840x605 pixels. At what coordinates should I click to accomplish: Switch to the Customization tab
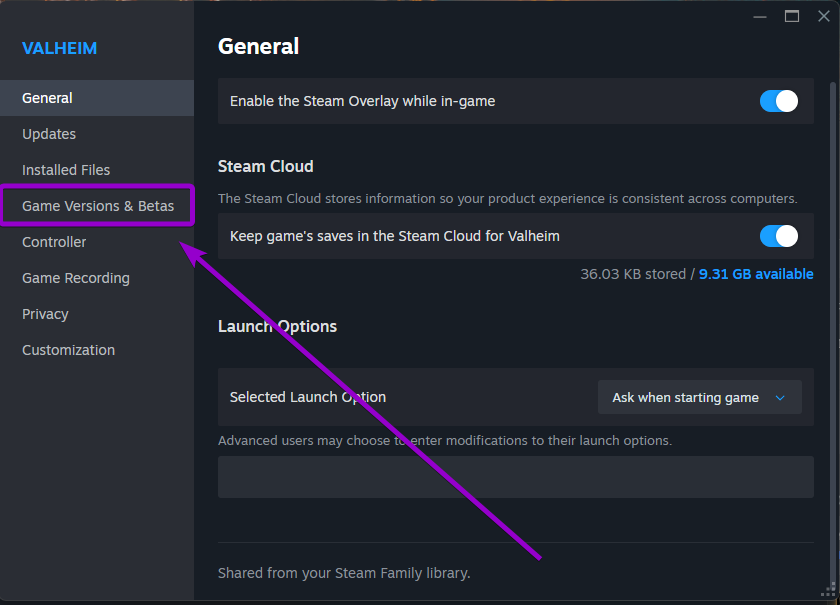click(96, 350)
